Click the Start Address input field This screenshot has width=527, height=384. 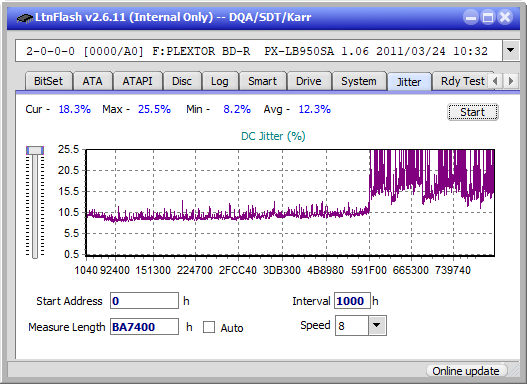(x=144, y=301)
